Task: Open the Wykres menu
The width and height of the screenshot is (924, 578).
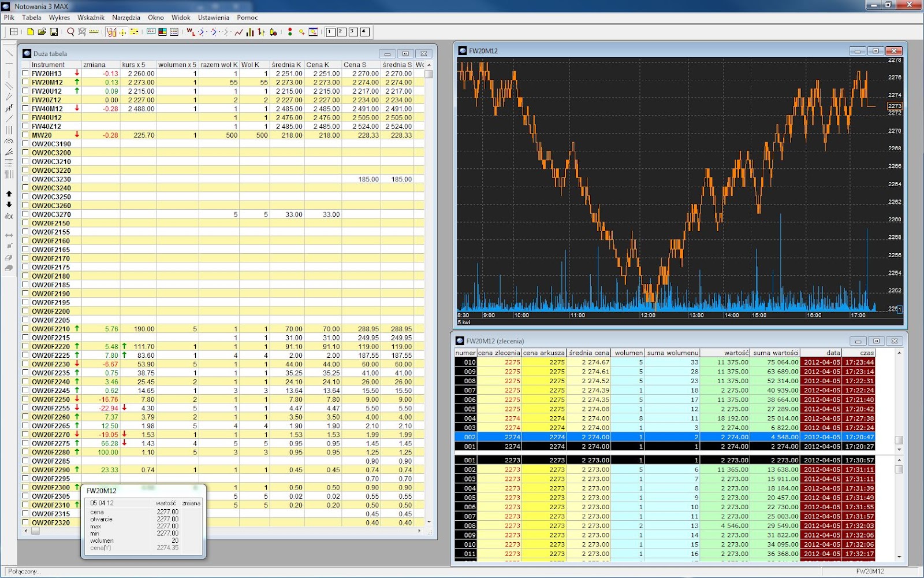Action: (59, 17)
